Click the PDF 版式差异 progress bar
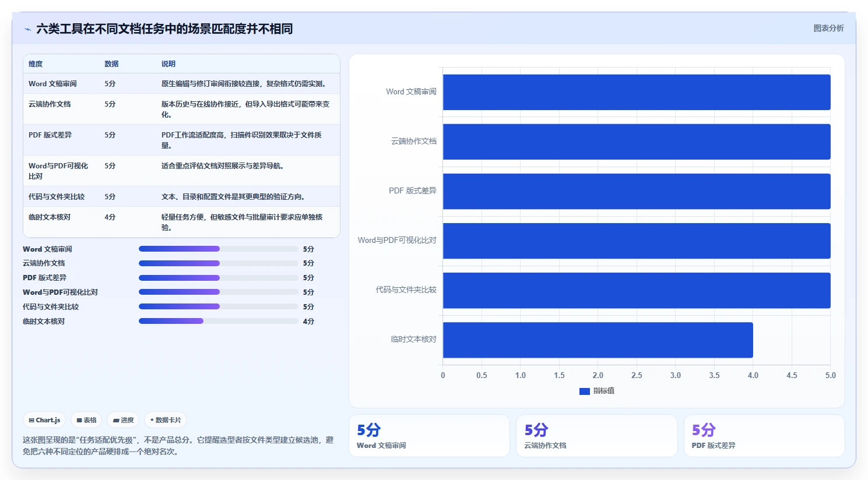The width and height of the screenshot is (868, 480). click(219, 278)
